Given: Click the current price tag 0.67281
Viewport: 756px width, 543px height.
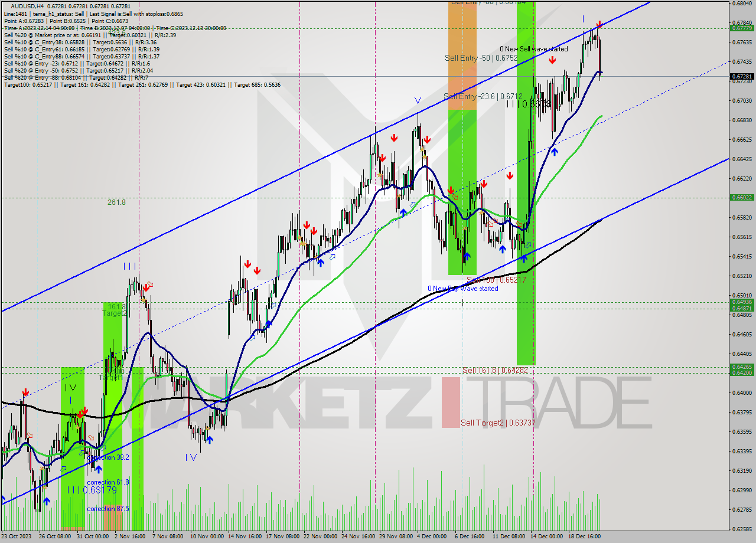Looking at the screenshot, I should [x=741, y=76].
